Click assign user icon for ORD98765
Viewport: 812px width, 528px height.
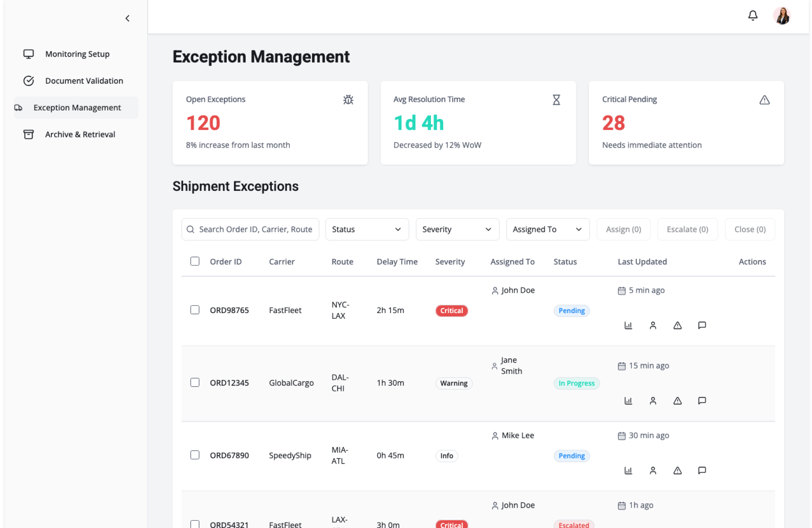653,325
